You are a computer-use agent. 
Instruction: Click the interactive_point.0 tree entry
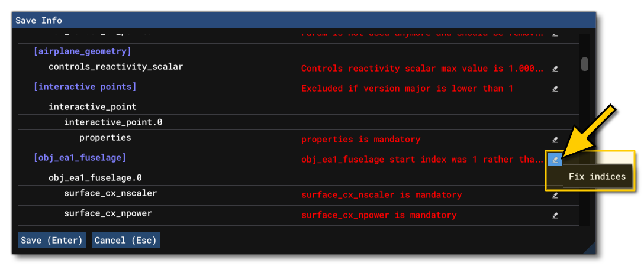click(113, 122)
